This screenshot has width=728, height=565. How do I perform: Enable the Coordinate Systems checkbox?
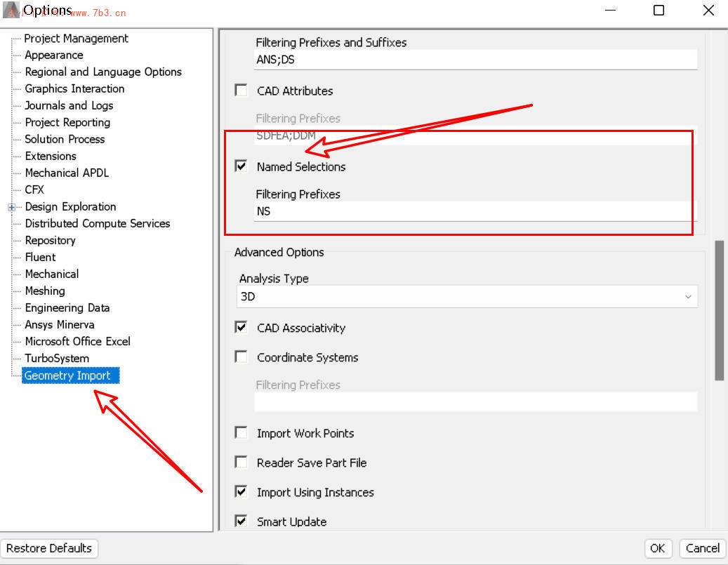[241, 357]
